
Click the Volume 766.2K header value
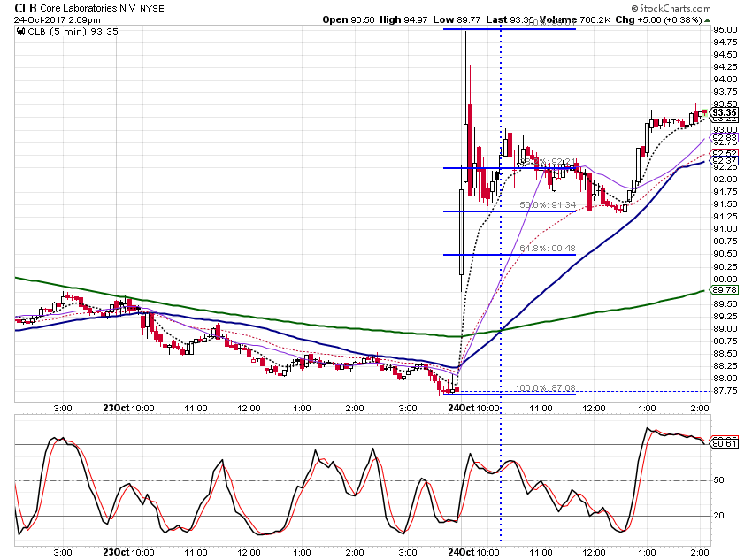tap(574, 19)
